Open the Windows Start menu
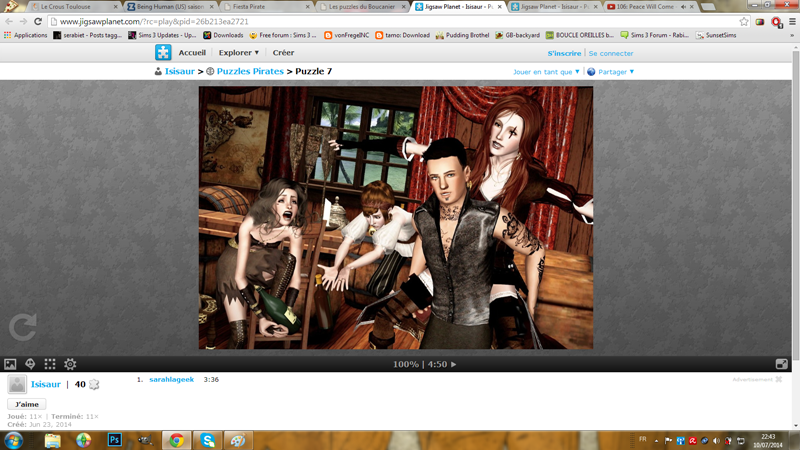 click(x=13, y=440)
